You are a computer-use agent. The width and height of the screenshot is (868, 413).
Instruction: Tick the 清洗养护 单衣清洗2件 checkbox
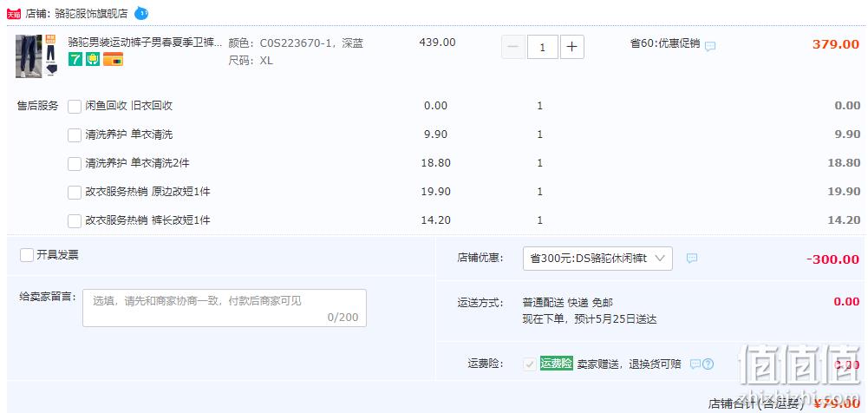(75, 164)
